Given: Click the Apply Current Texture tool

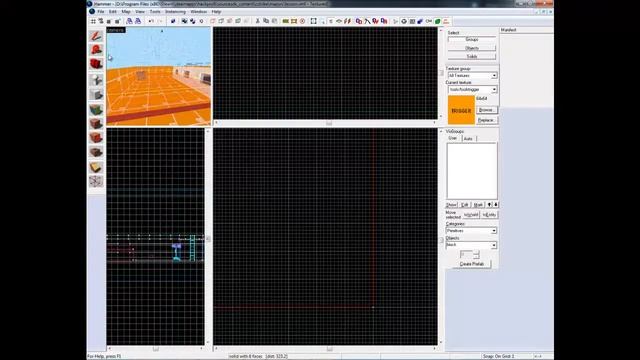Looking at the screenshot, I should pyautogui.click(x=96, y=123).
